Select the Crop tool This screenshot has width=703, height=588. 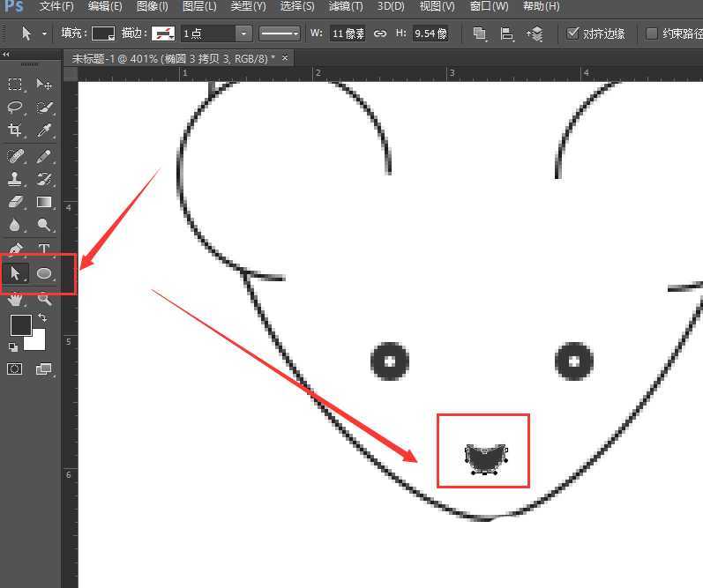[x=15, y=130]
